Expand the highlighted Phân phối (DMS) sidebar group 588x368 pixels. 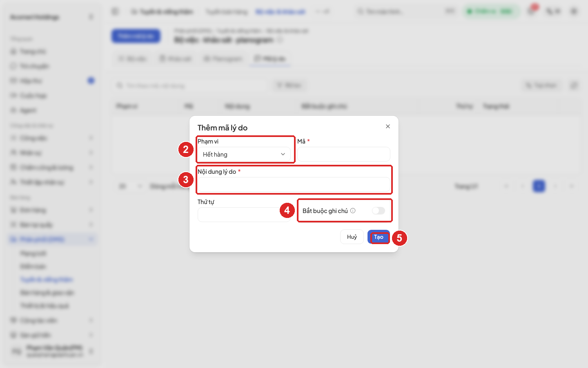pos(52,239)
